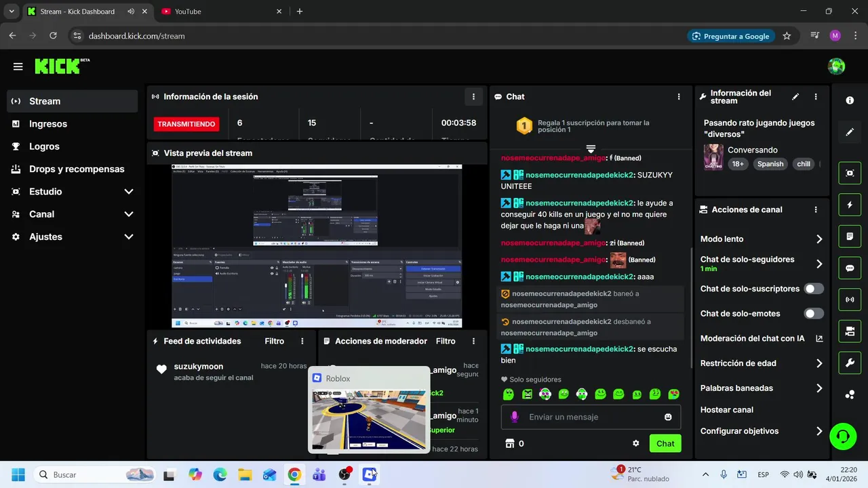Toggle stream preview widget in right rail

850,173
